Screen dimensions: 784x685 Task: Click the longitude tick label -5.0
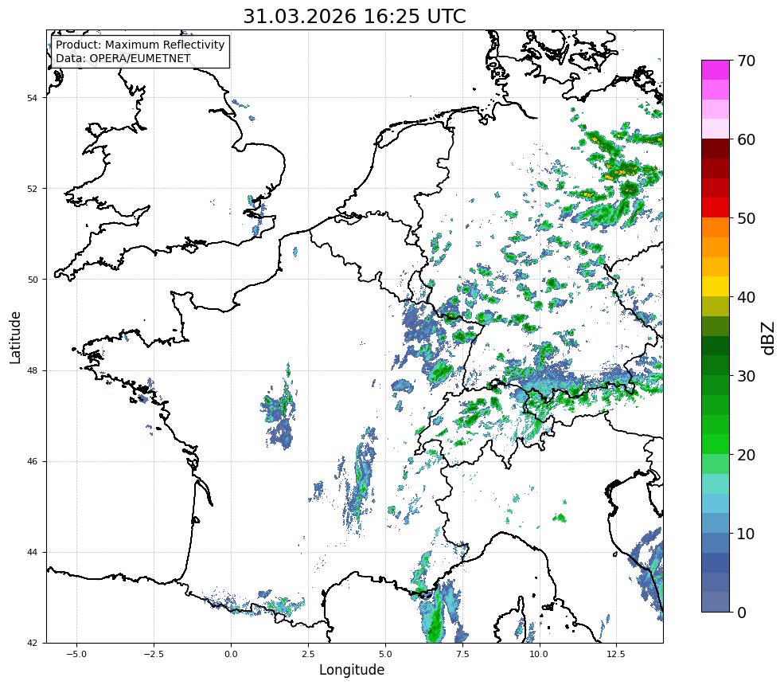(76, 654)
